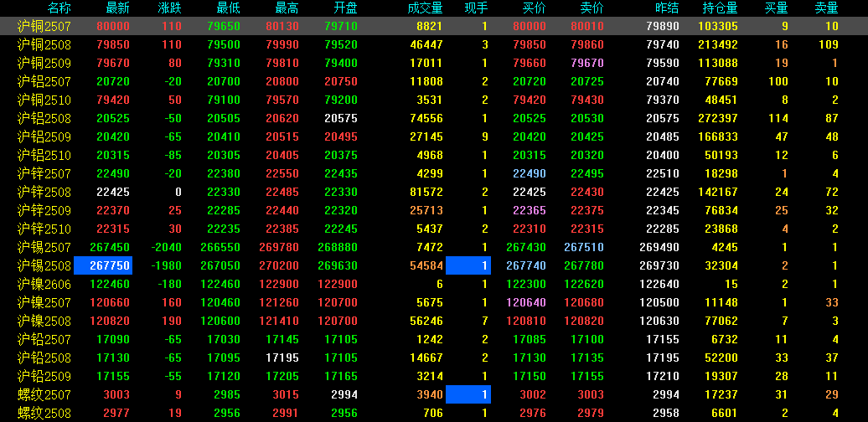
Task: Click 沪铜2508 sell quantity 109
Action: (x=829, y=45)
